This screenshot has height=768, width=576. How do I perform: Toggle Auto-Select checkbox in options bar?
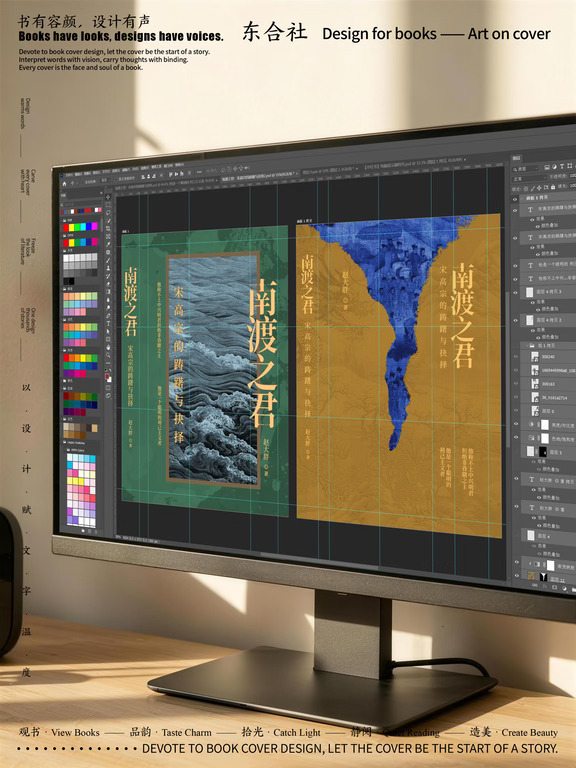pos(83,182)
